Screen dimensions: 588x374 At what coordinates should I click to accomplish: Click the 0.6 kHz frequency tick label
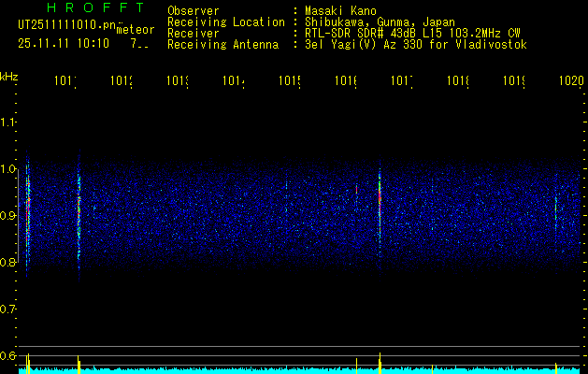tap(8, 355)
